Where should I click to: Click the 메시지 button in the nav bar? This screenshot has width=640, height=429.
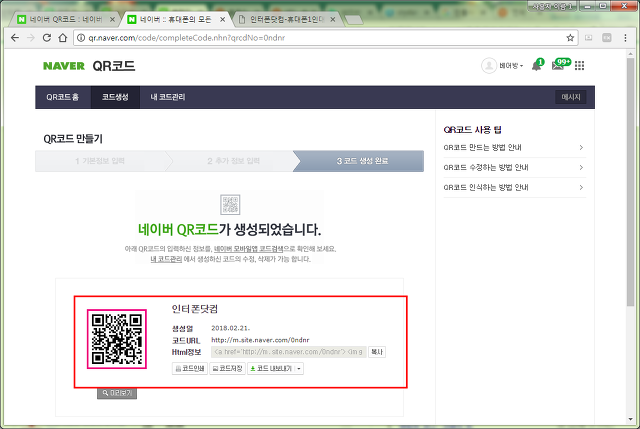571,97
